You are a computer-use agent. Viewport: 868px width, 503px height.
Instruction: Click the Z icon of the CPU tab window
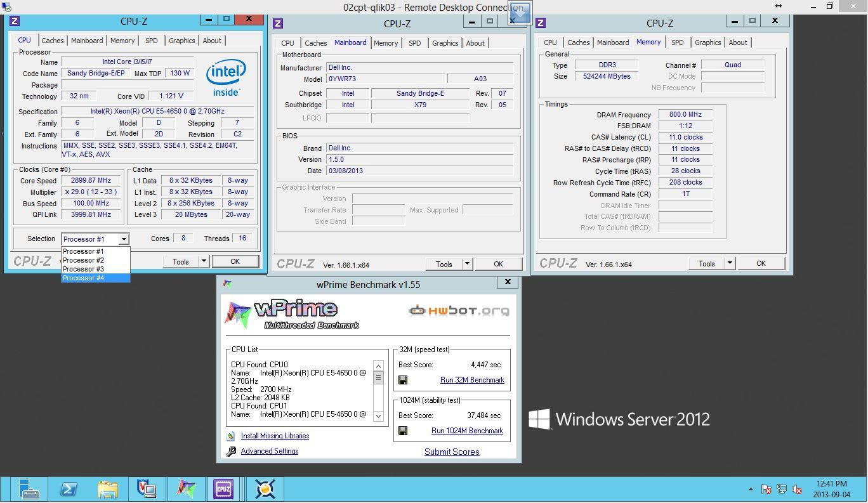click(14, 22)
